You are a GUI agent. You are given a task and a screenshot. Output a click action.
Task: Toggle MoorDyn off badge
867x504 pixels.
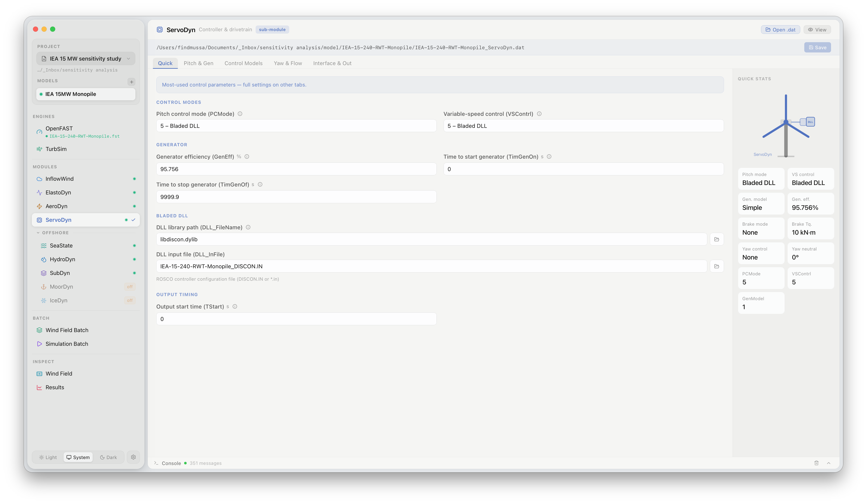(130, 287)
